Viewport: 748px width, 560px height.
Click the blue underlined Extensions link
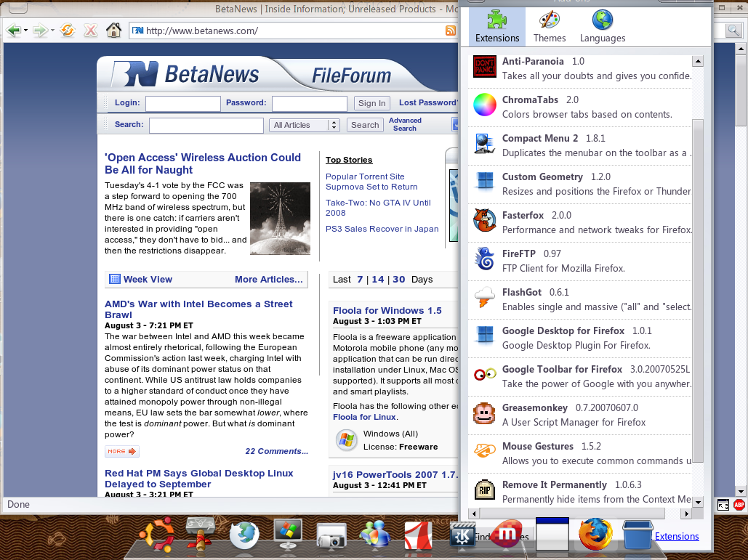tap(677, 536)
